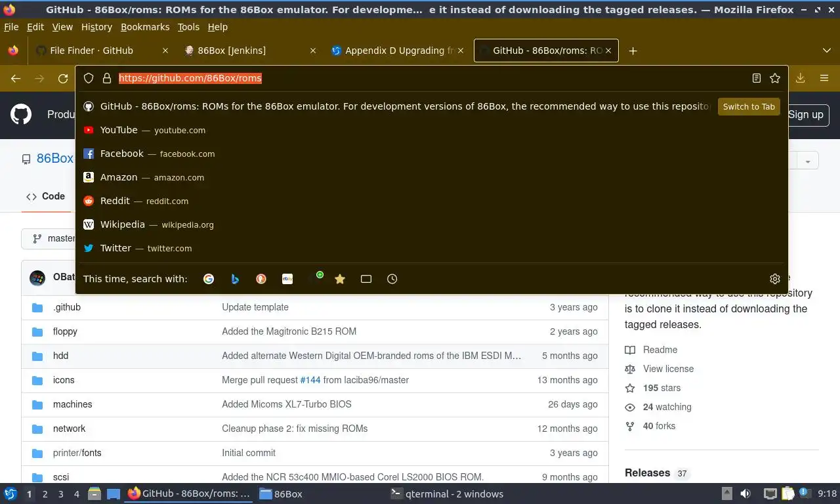
Task: Search this time with DuckDuckGo
Action: [261, 279]
